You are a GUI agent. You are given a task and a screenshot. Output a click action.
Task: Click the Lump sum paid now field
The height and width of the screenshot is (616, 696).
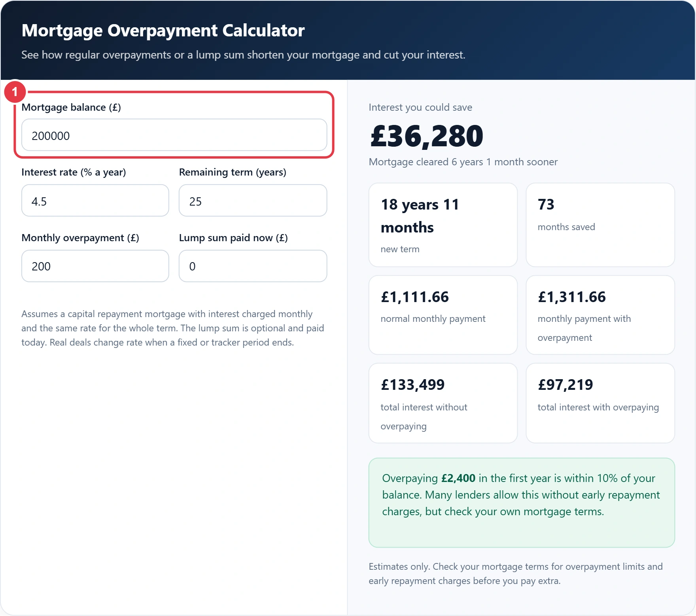pos(253,266)
